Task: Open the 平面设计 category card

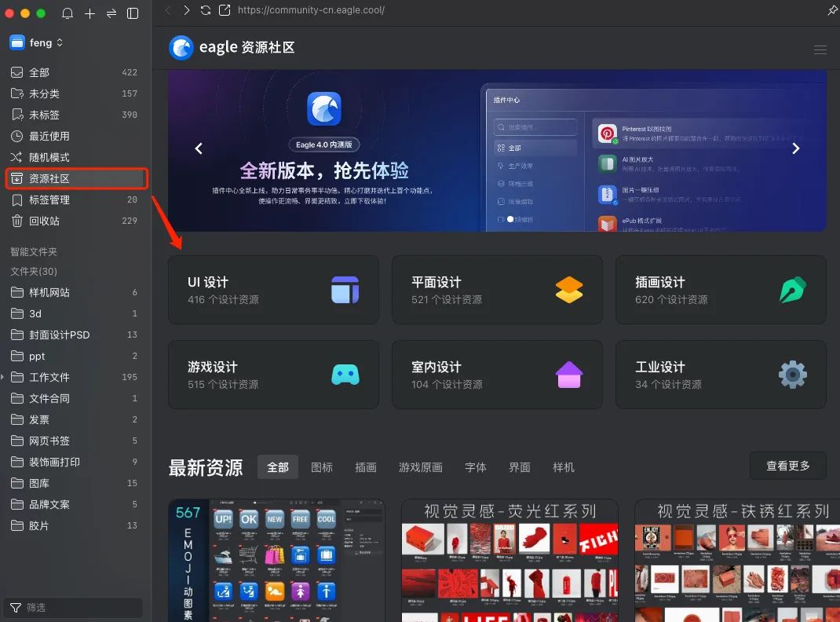Action: tap(497, 290)
